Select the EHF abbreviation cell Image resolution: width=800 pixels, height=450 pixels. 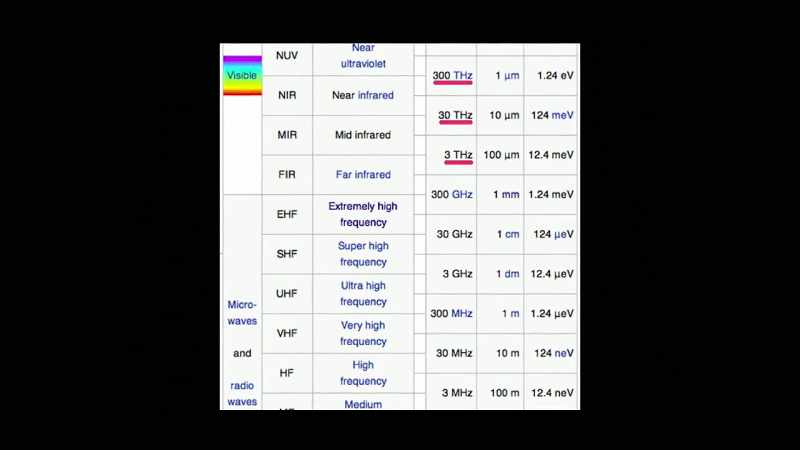(x=287, y=214)
